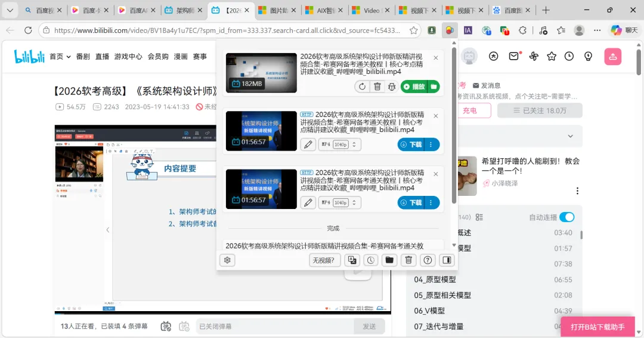Screen dimensions: 644x338
Task: Open download history clock in popup footer
Action: [x=370, y=260]
